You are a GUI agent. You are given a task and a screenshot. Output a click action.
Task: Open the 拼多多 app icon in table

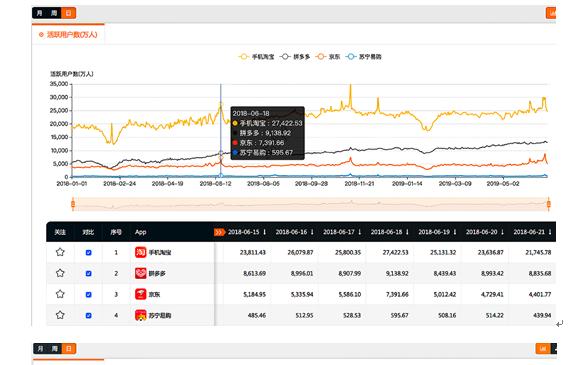[140, 273]
